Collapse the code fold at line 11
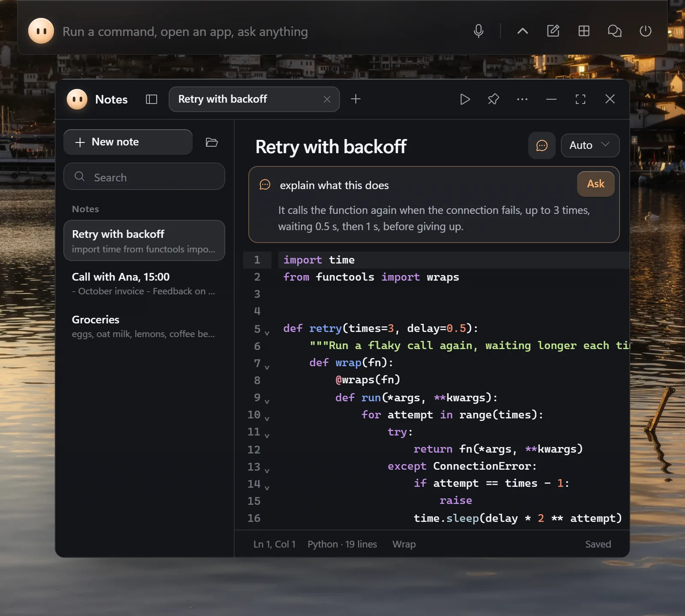Screen dimensions: 685x616 pyautogui.click(x=267, y=436)
